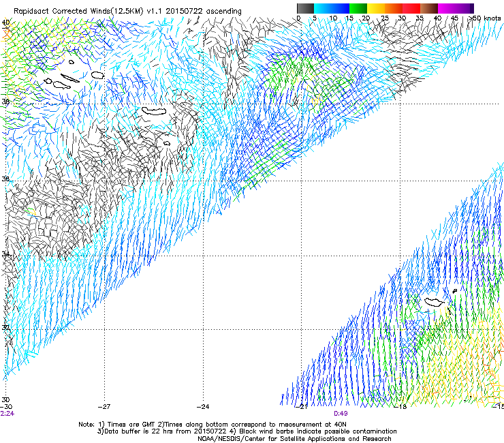Screen dimensions: 504x443
Task: Click the gray 0-5 knots color segment
Action: pyautogui.click(x=305, y=8)
